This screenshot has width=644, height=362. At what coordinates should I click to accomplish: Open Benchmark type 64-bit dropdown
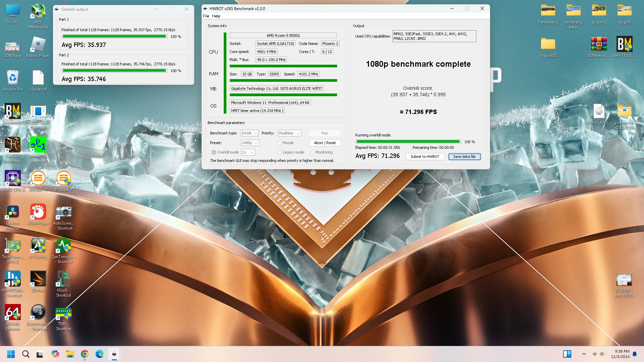click(x=250, y=133)
